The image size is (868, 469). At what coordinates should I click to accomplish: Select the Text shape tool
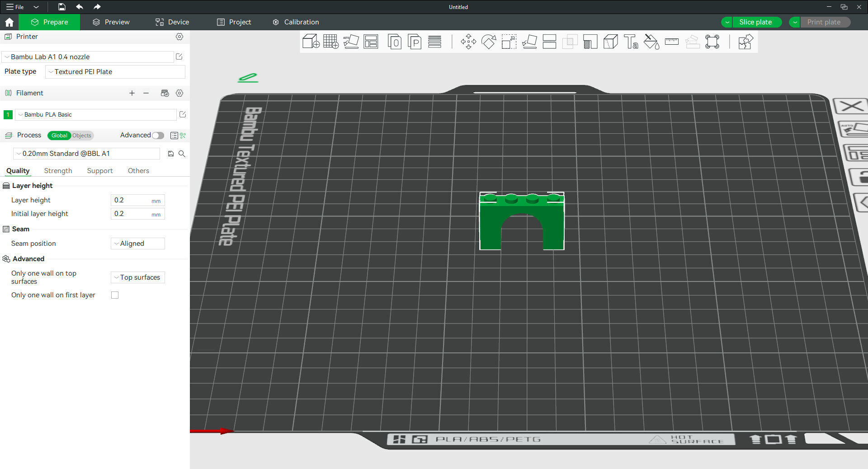(631, 42)
